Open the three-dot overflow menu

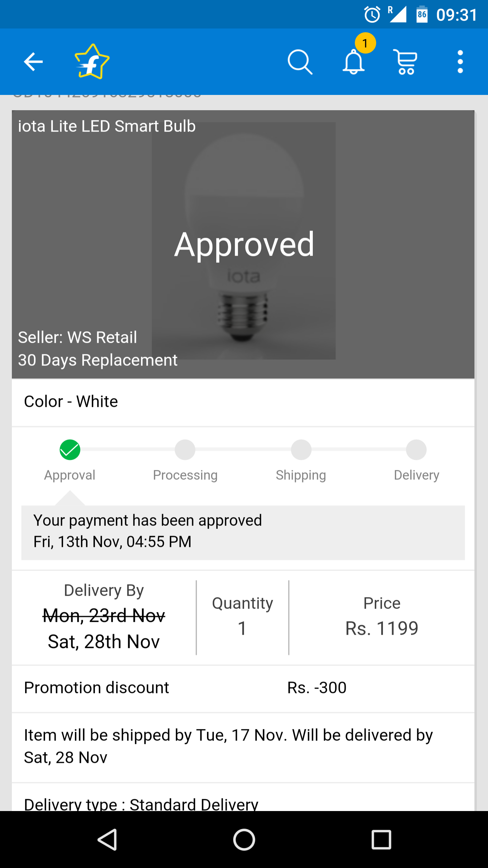coord(460,62)
